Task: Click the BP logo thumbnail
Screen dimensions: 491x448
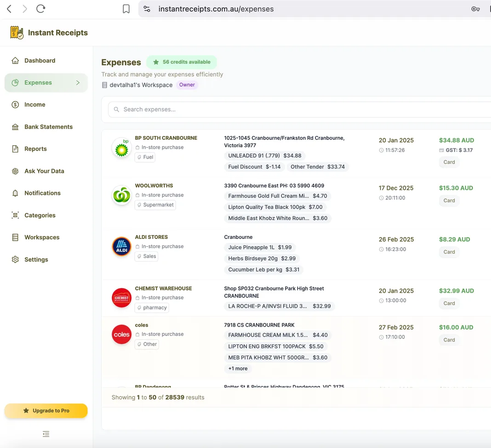Action: (121, 148)
